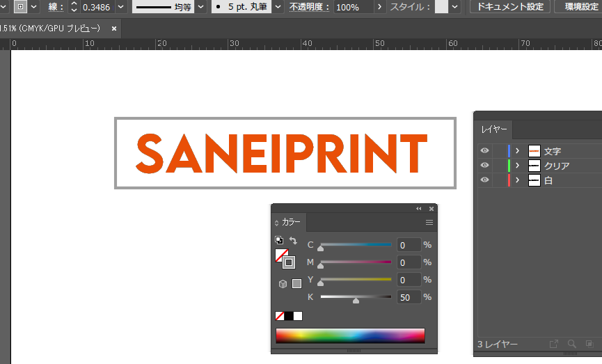The height and width of the screenshot is (364, 602).
Task: Click the M magenta slider track
Action: tap(356, 262)
